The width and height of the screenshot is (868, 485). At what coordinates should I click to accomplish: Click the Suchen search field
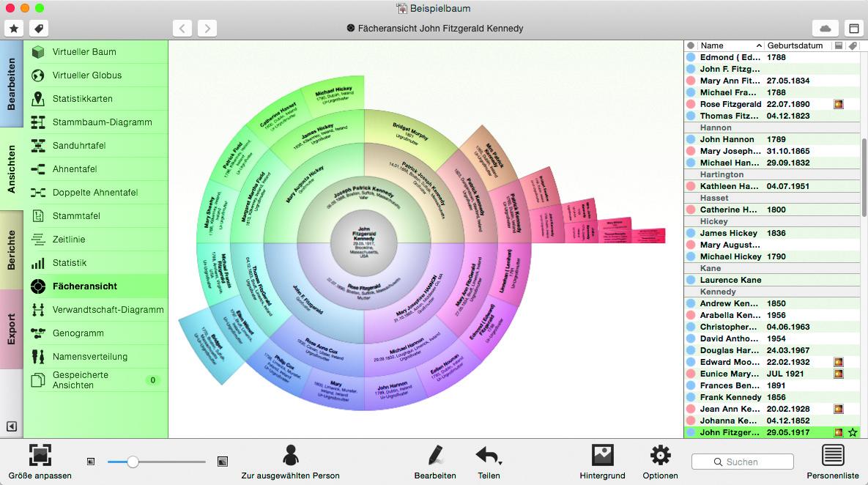coord(742,462)
